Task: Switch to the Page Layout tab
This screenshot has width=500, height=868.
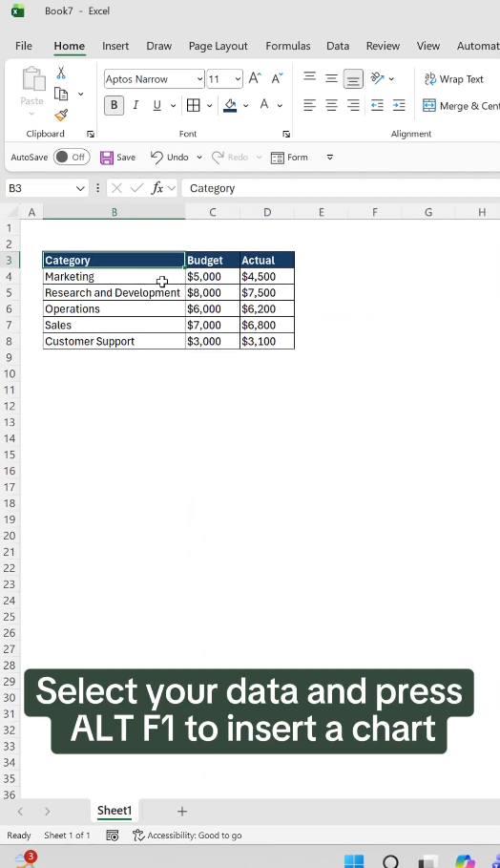Action: 218,46
